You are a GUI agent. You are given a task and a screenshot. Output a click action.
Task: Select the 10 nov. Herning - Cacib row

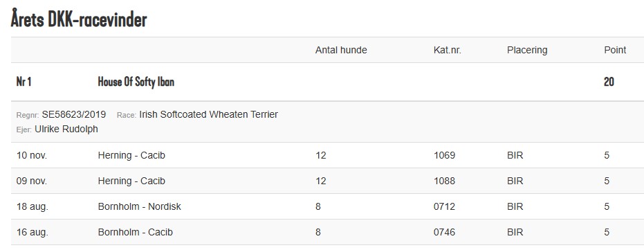tap(327, 155)
